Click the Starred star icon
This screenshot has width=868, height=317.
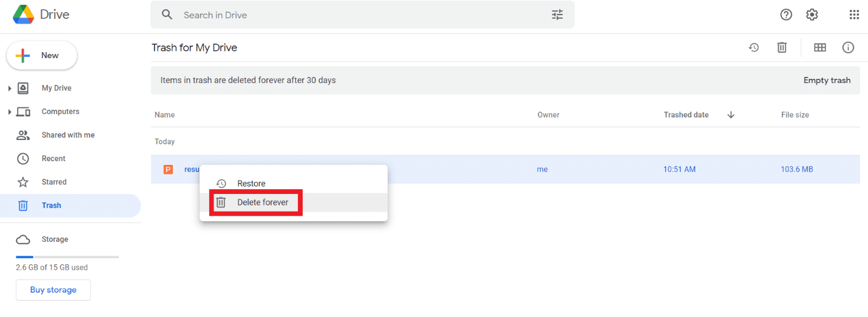click(x=23, y=182)
